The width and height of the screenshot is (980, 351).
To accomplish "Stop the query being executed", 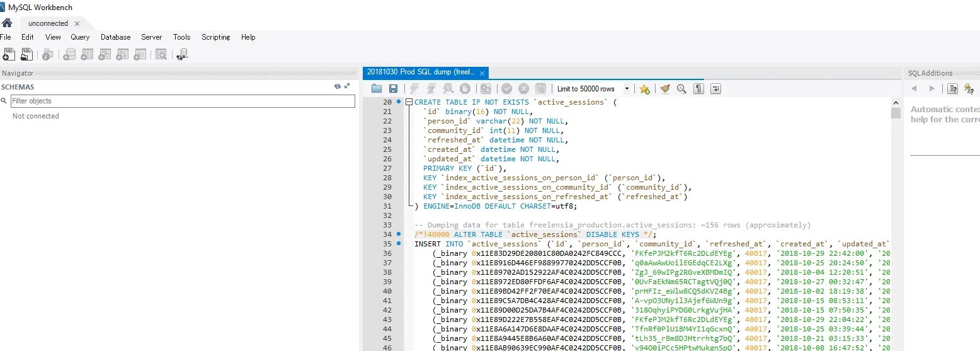I will (465, 89).
